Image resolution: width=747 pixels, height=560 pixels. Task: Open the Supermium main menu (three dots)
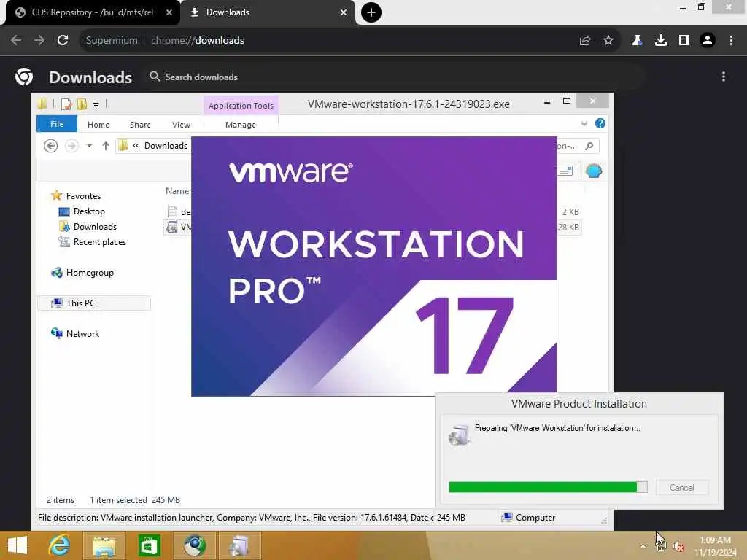pyautogui.click(x=731, y=41)
